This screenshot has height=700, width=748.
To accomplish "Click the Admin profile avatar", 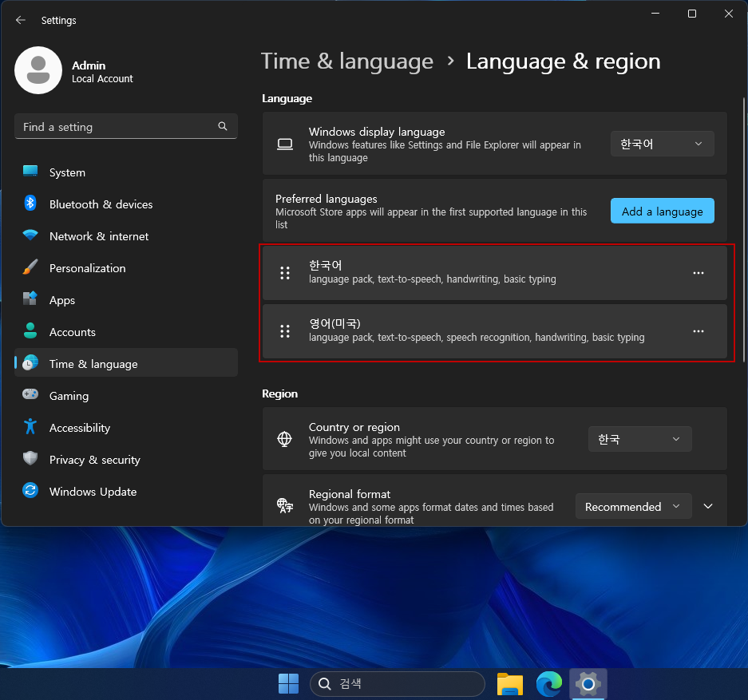I will pos(38,70).
